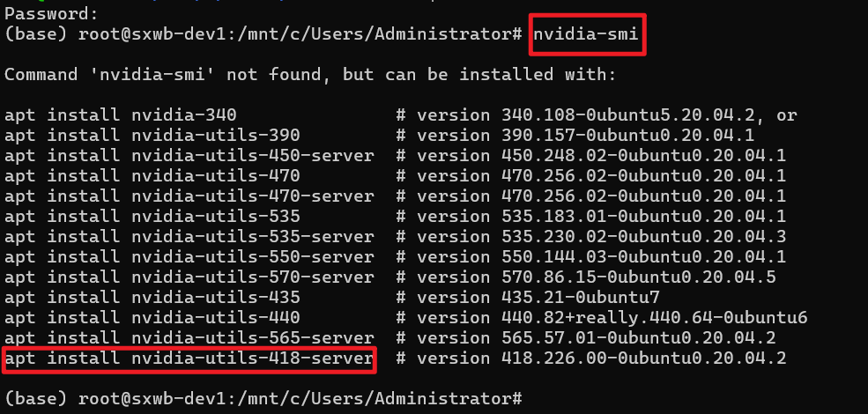Viewport: 868px width, 414px height.
Task: Select the 'apt install nvidia-340' line
Action: click(121, 115)
